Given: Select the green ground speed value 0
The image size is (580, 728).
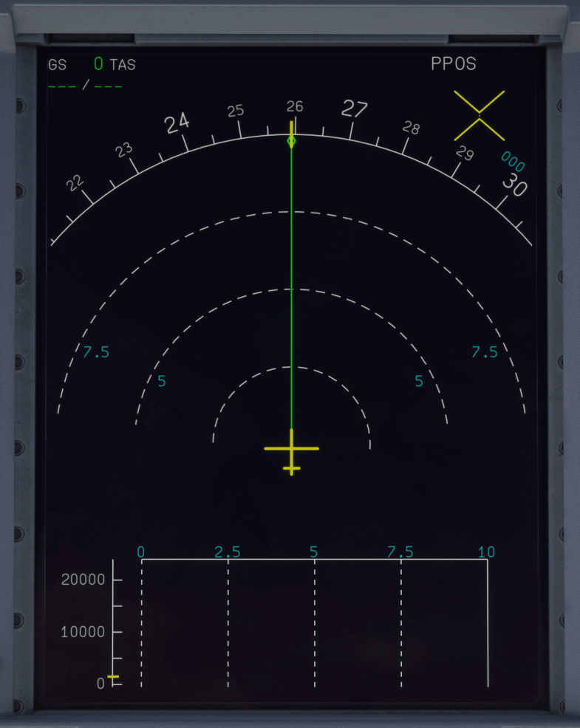Looking at the screenshot, I should tap(98, 64).
